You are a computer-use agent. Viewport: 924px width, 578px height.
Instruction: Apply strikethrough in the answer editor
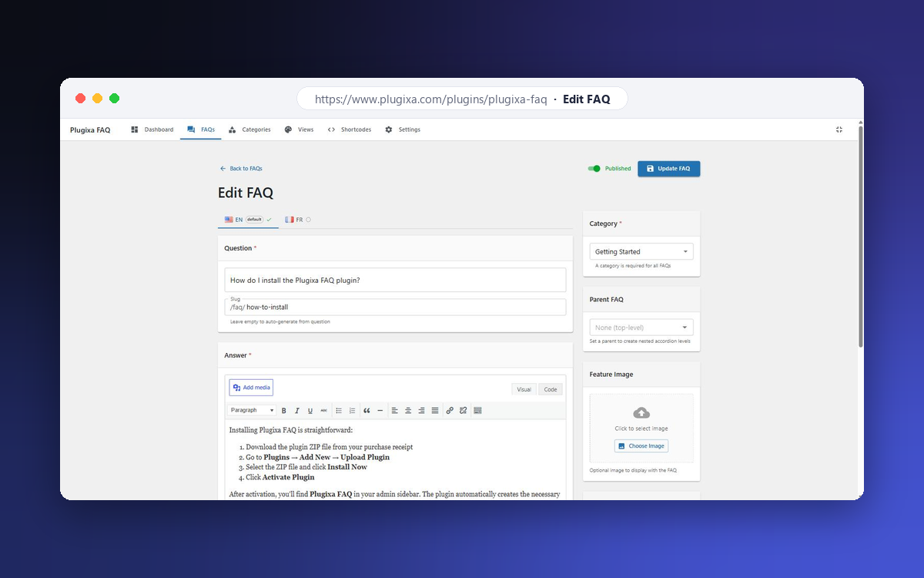(x=323, y=411)
